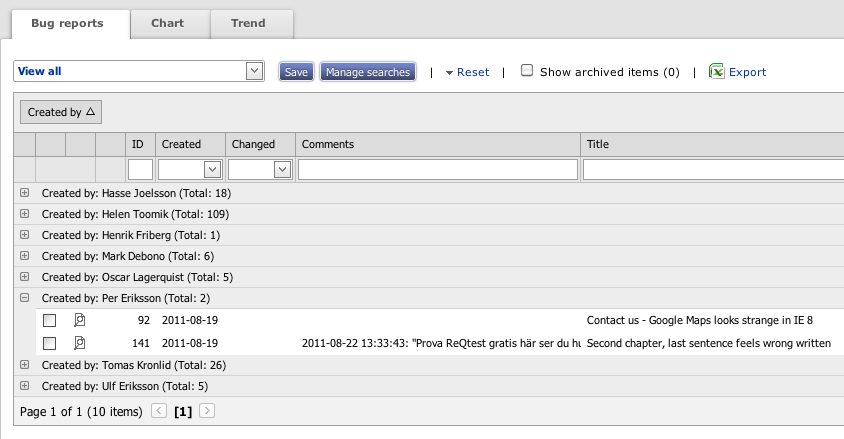Open the View all search dropdown

click(254, 71)
